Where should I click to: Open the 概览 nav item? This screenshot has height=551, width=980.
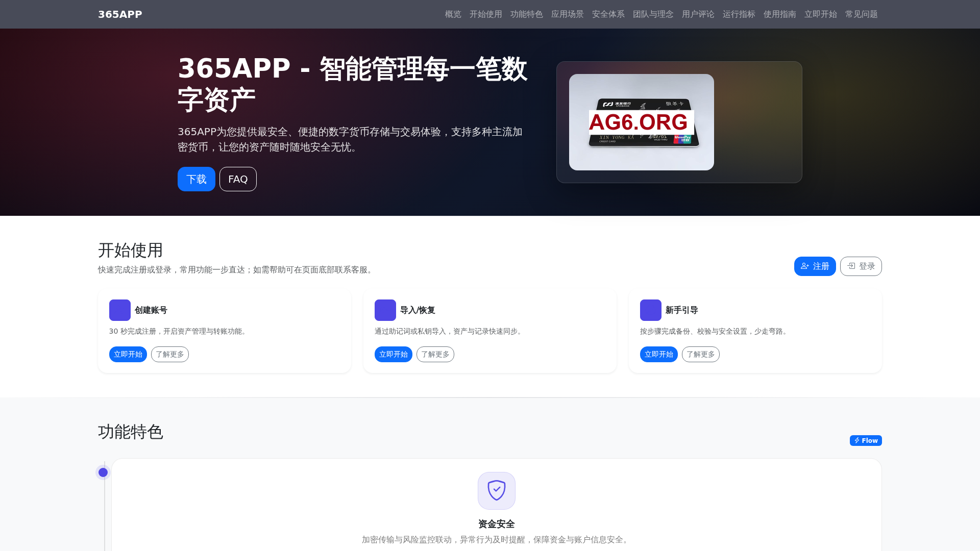453,14
